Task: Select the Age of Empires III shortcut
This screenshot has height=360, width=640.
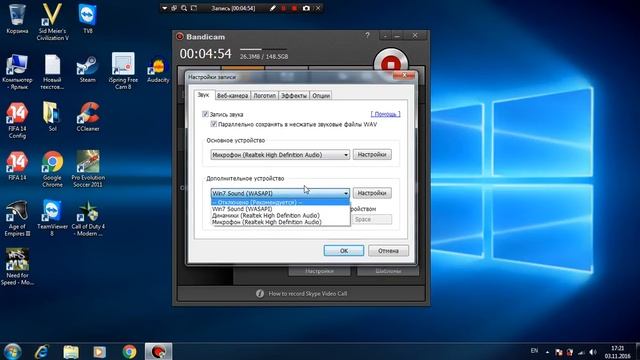Action: click(x=17, y=218)
